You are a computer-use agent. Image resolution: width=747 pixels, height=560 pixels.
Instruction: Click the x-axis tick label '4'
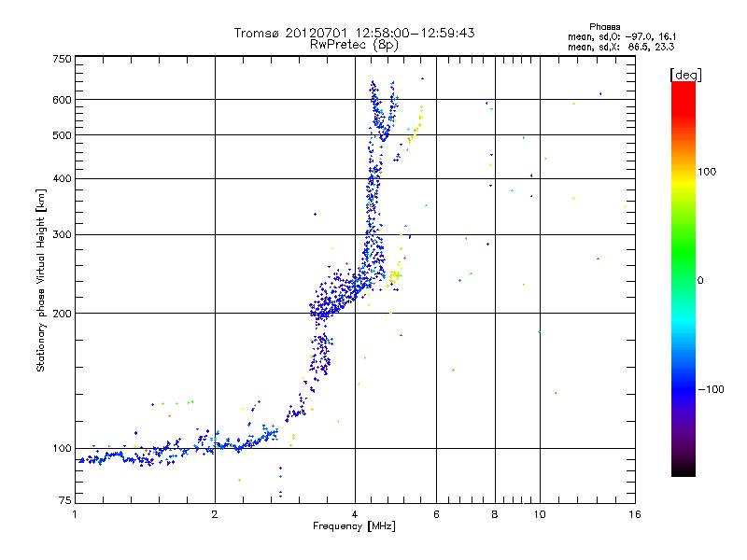pos(355,514)
